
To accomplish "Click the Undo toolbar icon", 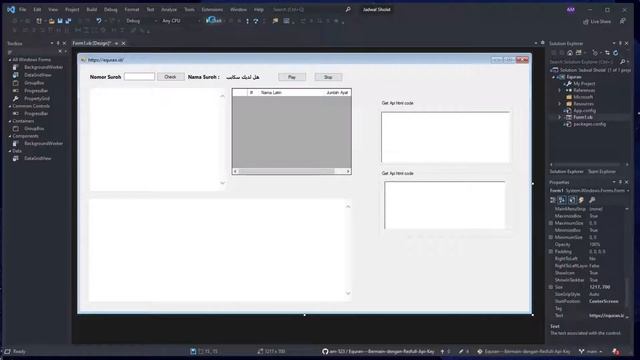I will tap(98, 20).
